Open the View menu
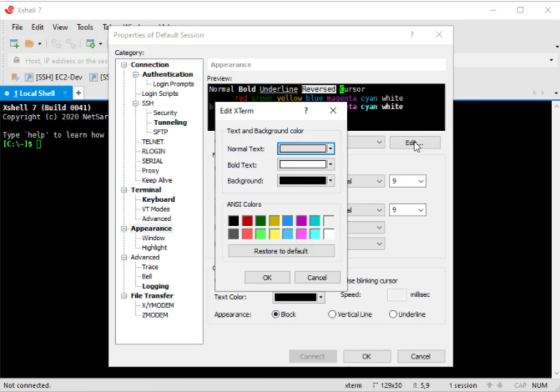The width and height of the screenshot is (560, 392). pyautogui.click(x=60, y=27)
